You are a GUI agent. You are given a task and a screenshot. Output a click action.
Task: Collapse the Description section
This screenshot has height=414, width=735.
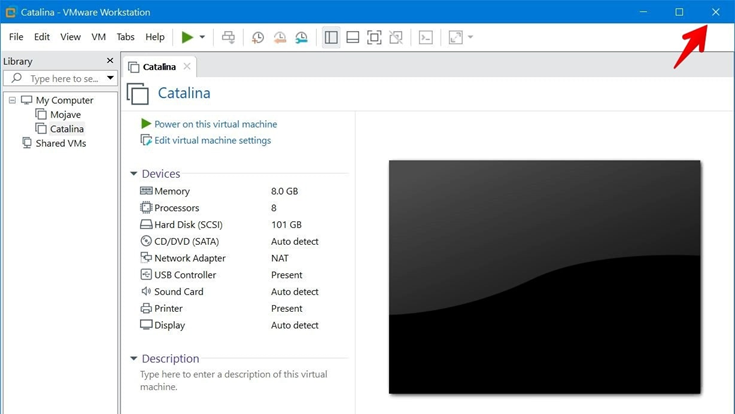[134, 358]
